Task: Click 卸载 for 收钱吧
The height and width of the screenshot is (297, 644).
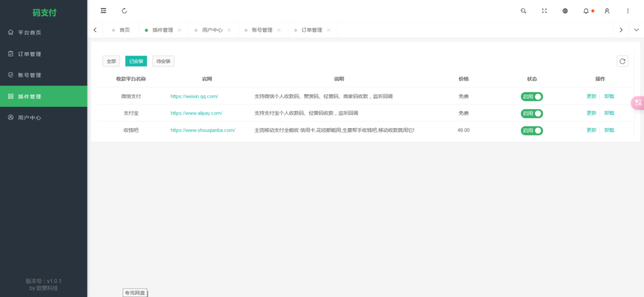Action: click(x=609, y=130)
